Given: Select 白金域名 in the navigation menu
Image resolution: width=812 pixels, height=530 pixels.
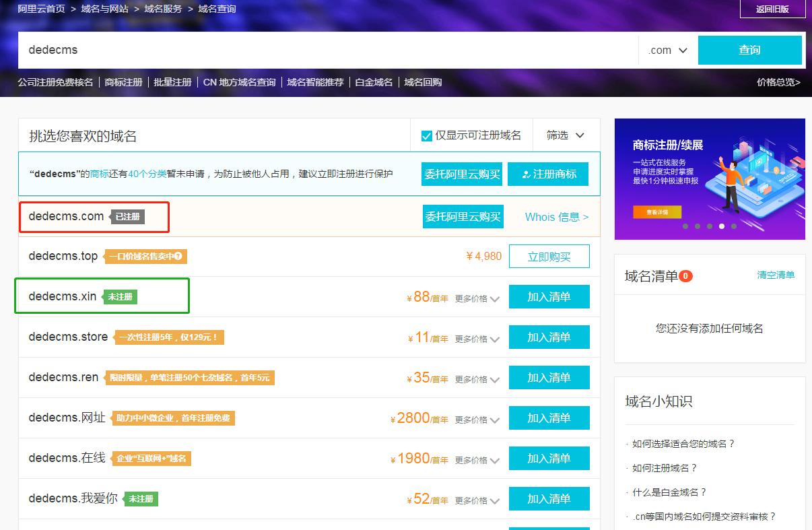Looking at the screenshot, I should coord(374,81).
